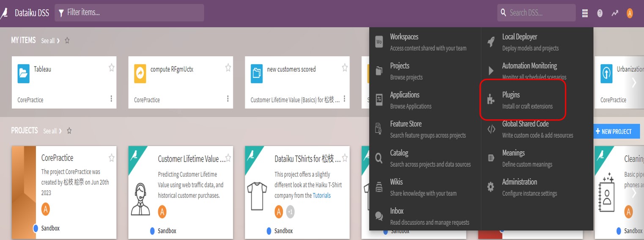Click the Inbox menu entry text
The height and width of the screenshot is (240, 644).
click(x=397, y=211)
